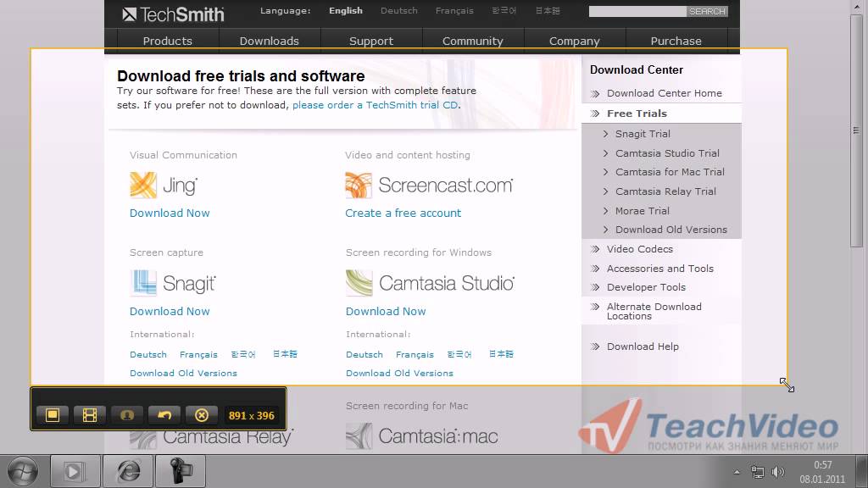868x488 pixels.
Task: Show hidden system tray icons
Action: 737,472
